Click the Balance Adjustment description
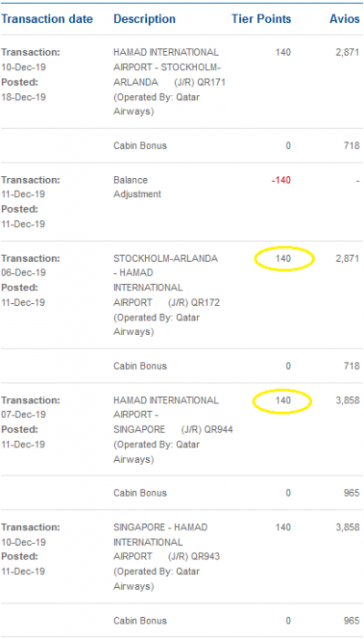364x639 pixels. tap(137, 187)
